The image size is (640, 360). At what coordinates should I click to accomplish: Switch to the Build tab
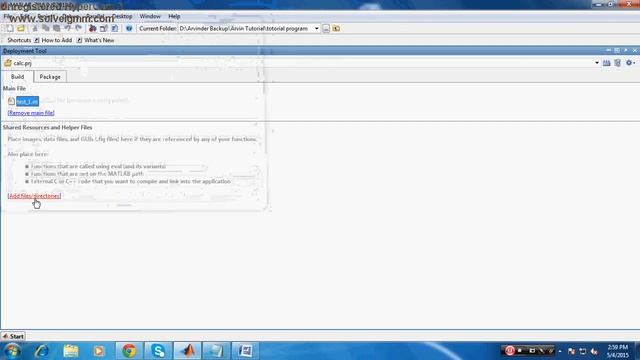[18, 77]
